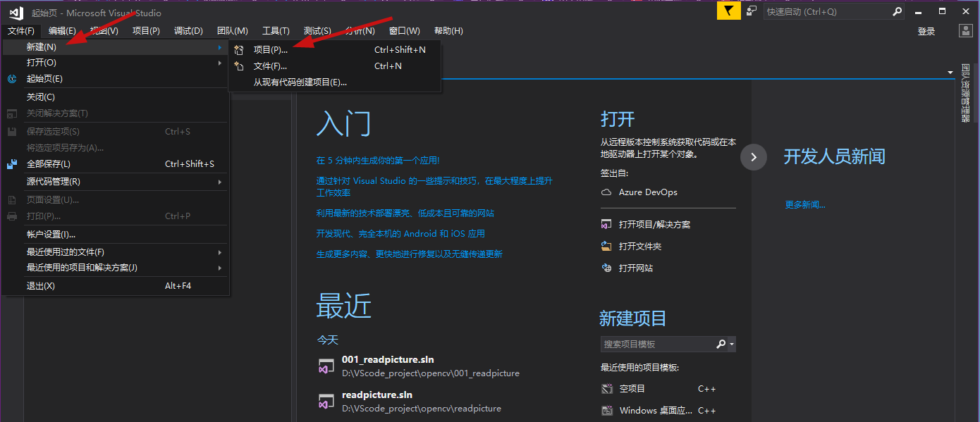Click Azure DevOps checkout link
This screenshot has width=980, height=422.
click(x=648, y=192)
